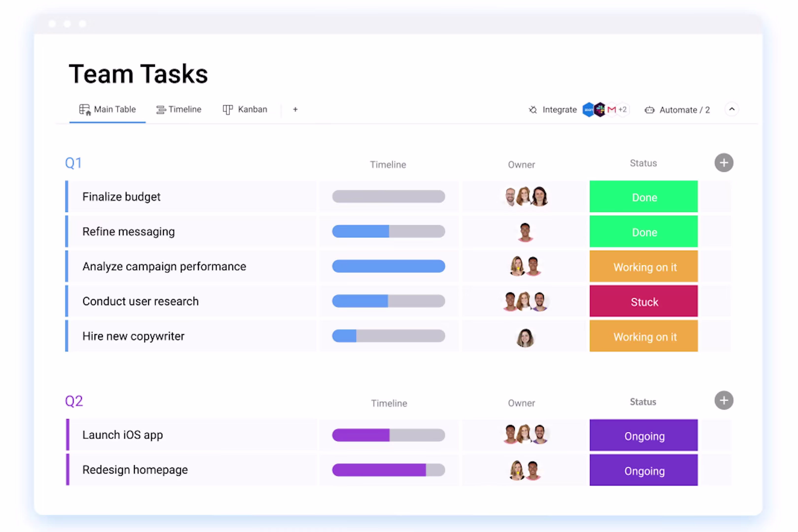The image size is (798, 532).
Task: Click the Automate robot icon
Action: pos(649,110)
